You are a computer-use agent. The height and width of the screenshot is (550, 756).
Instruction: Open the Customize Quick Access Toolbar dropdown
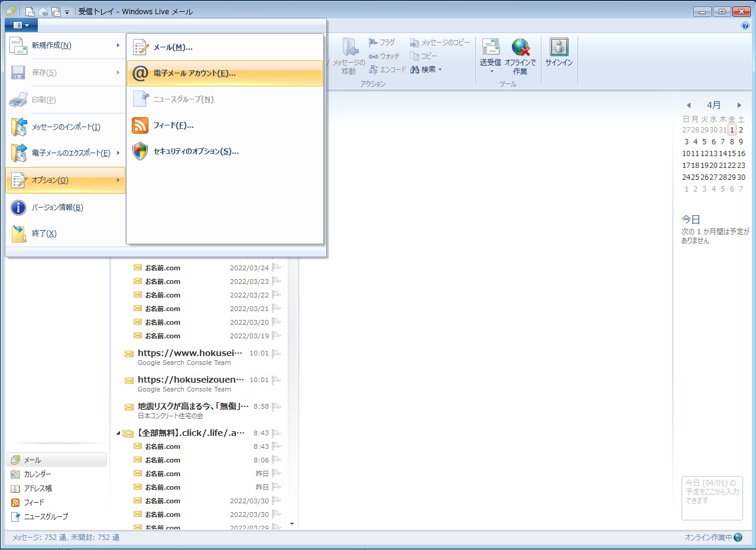click(67, 12)
